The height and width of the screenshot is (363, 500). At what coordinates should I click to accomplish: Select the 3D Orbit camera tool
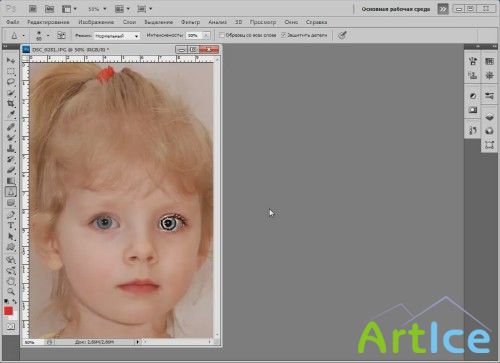(11, 271)
